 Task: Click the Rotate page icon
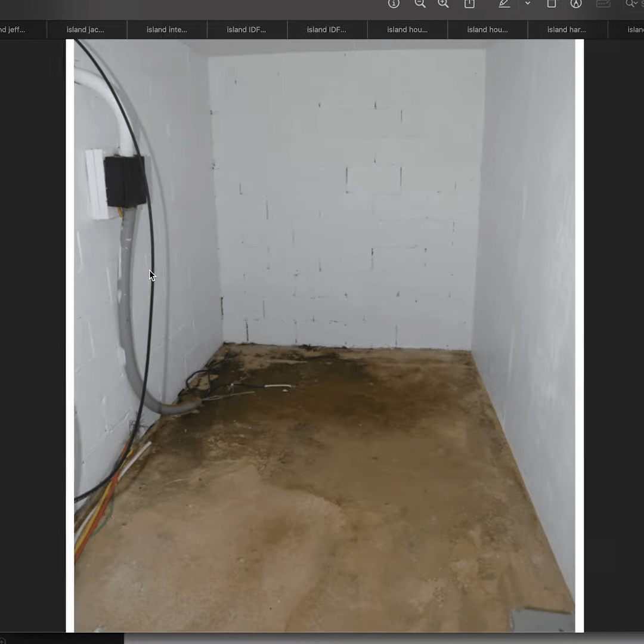552,4
